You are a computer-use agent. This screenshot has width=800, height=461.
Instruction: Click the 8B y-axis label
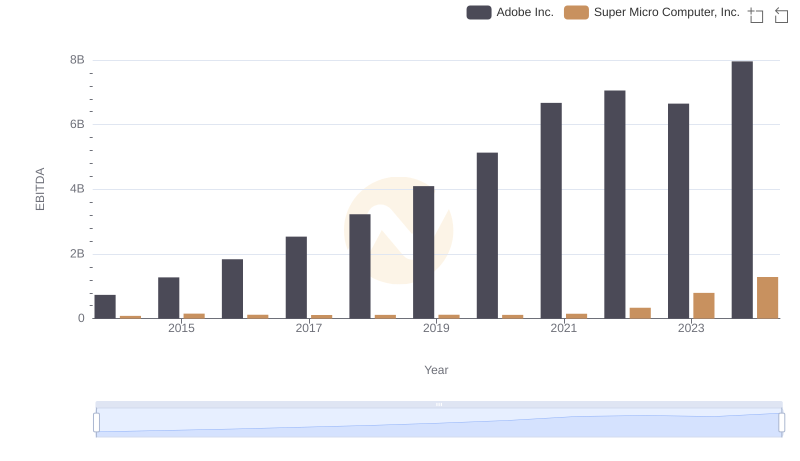[77, 60]
